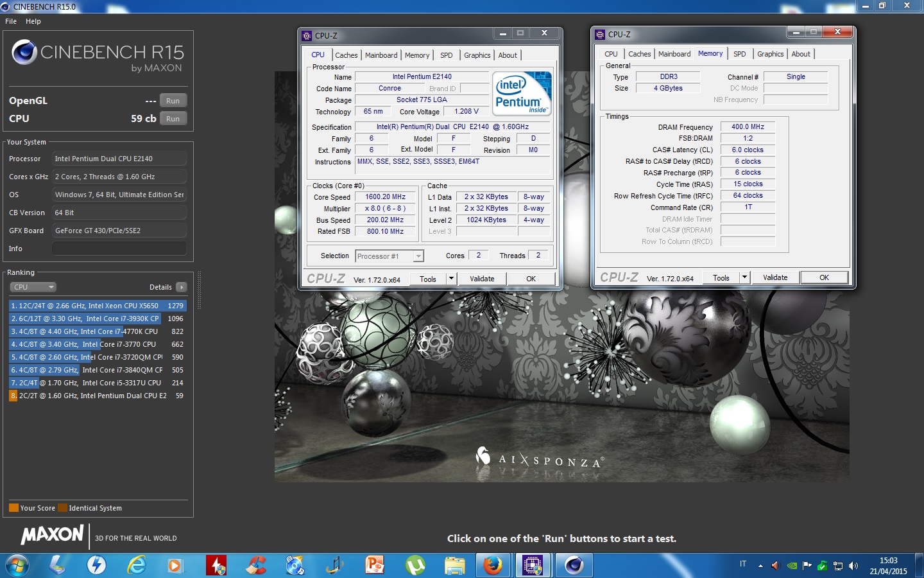Open CPU tab in right CPU-Z window
The height and width of the screenshot is (578, 924).
[611, 54]
